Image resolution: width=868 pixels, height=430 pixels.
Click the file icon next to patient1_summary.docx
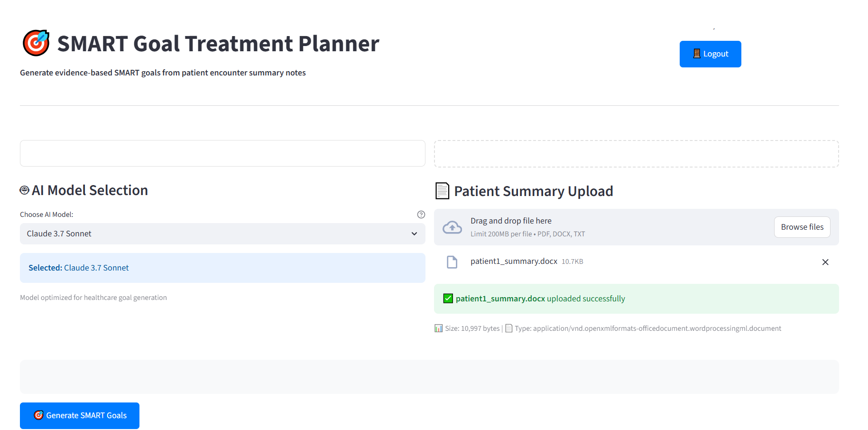click(x=452, y=262)
